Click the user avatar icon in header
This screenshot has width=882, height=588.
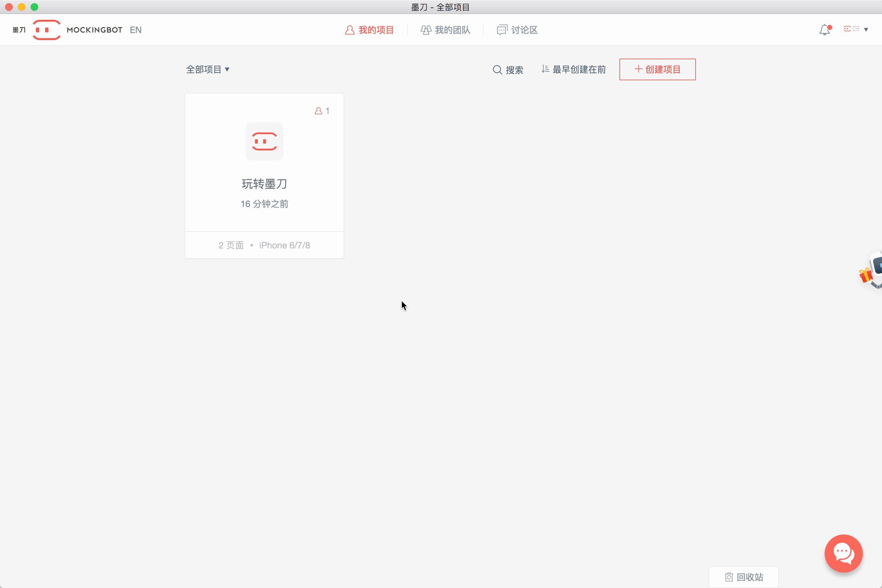pyautogui.click(x=851, y=29)
